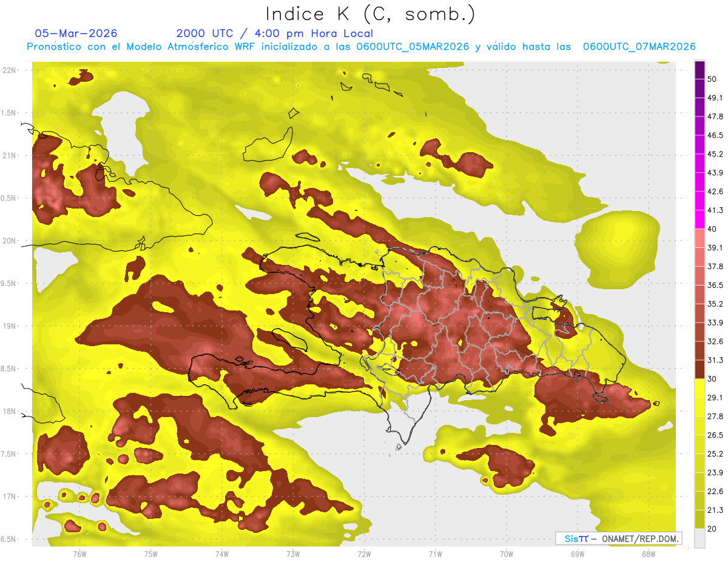Click the '76W' longitude label
The height and width of the screenshot is (562, 728).
[79, 554]
